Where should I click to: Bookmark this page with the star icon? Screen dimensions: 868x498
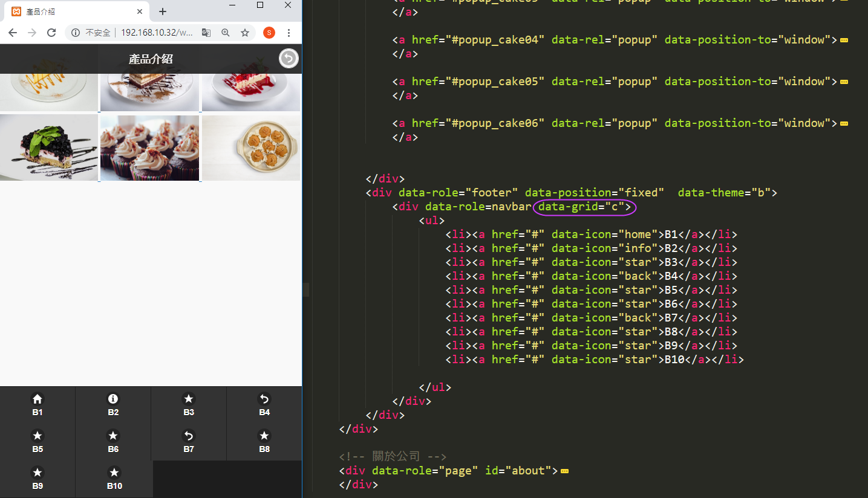pos(245,33)
